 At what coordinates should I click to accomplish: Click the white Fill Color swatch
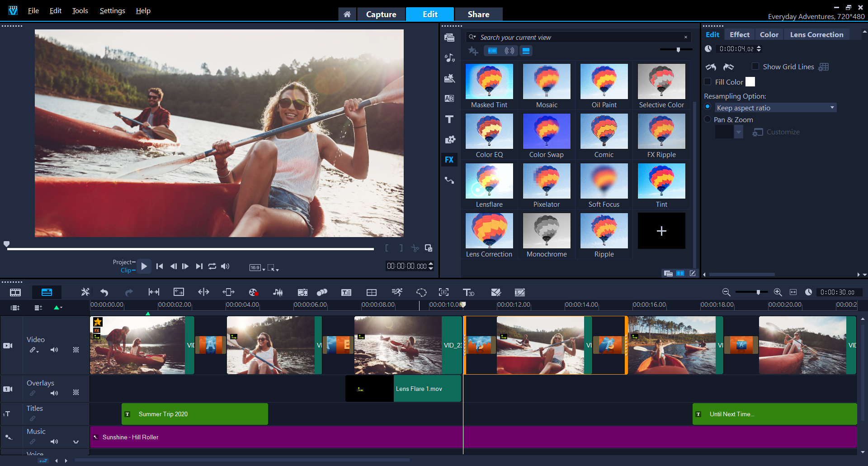click(750, 82)
